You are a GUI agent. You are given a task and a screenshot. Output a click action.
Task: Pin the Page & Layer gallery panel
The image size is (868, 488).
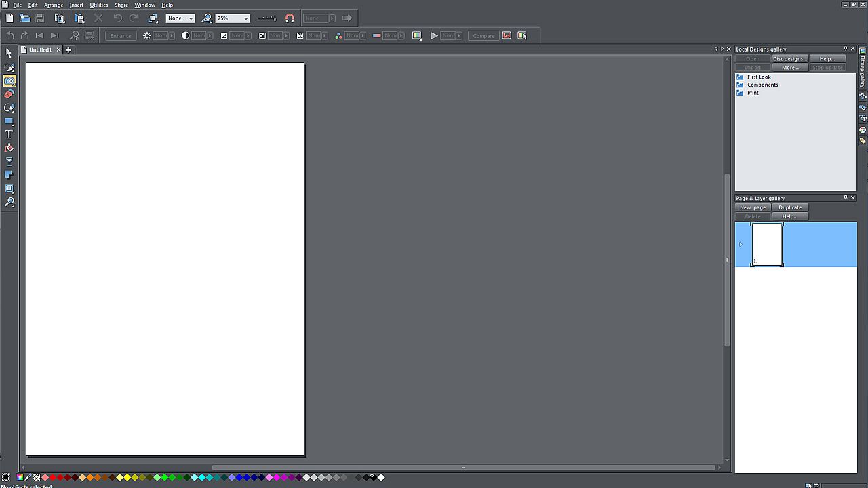coord(845,198)
